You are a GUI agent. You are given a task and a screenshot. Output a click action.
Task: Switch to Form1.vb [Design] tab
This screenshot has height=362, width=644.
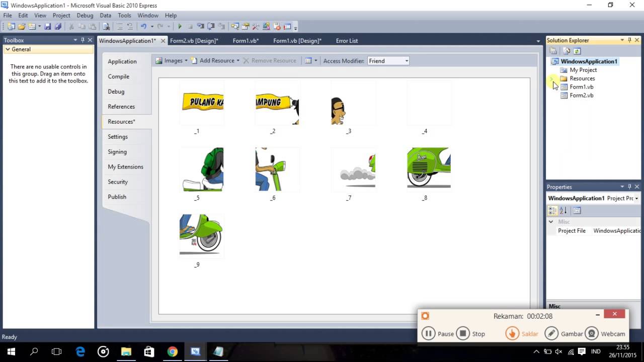297,41
